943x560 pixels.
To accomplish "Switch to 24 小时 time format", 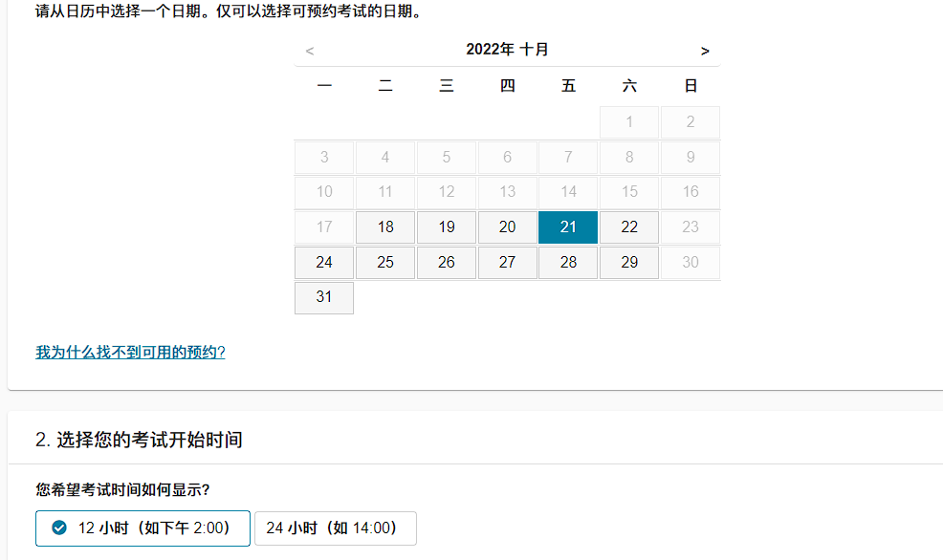I will pos(335,528).
